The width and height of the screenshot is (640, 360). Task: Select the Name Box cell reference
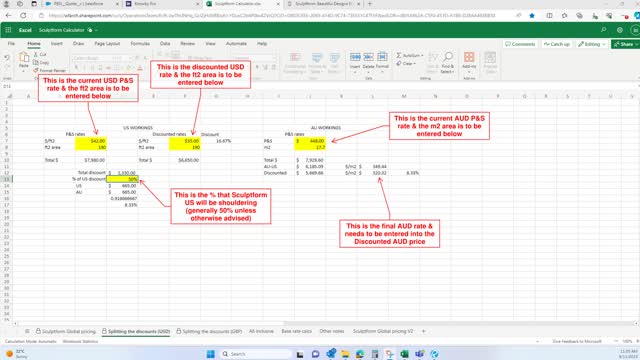[x=7, y=86]
